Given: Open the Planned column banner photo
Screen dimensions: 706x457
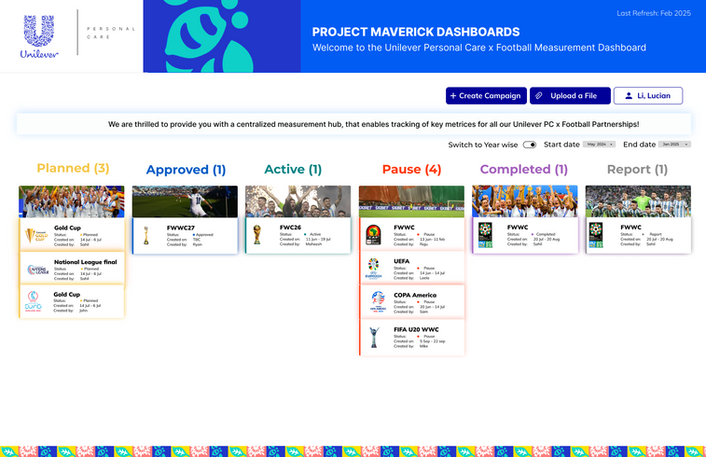Looking at the screenshot, I should [x=72, y=202].
